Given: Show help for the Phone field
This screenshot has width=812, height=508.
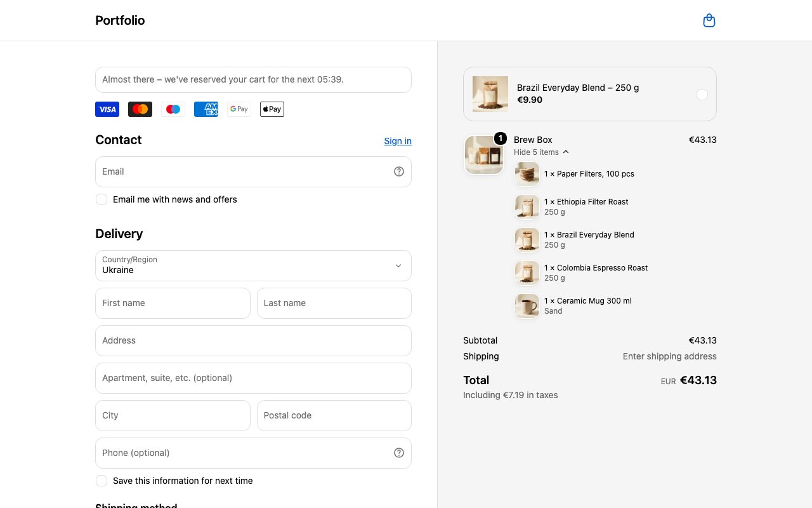Looking at the screenshot, I should click(399, 453).
